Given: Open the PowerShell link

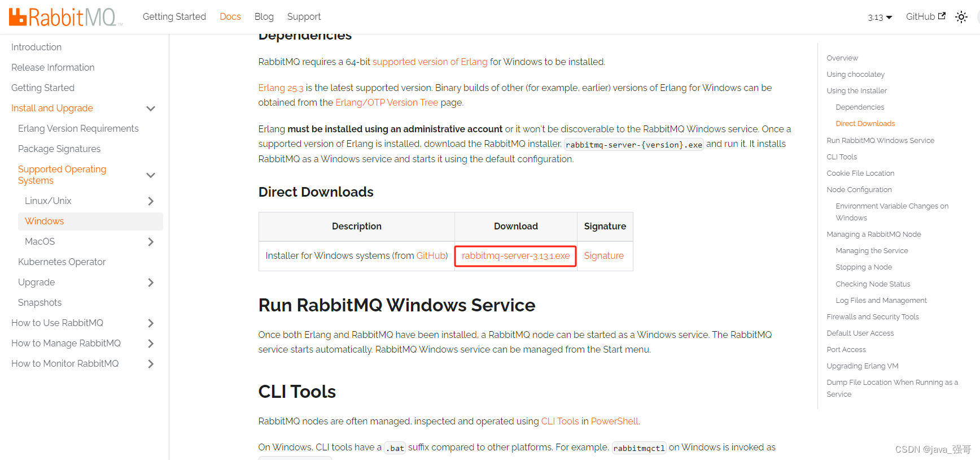Looking at the screenshot, I should coord(614,421).
